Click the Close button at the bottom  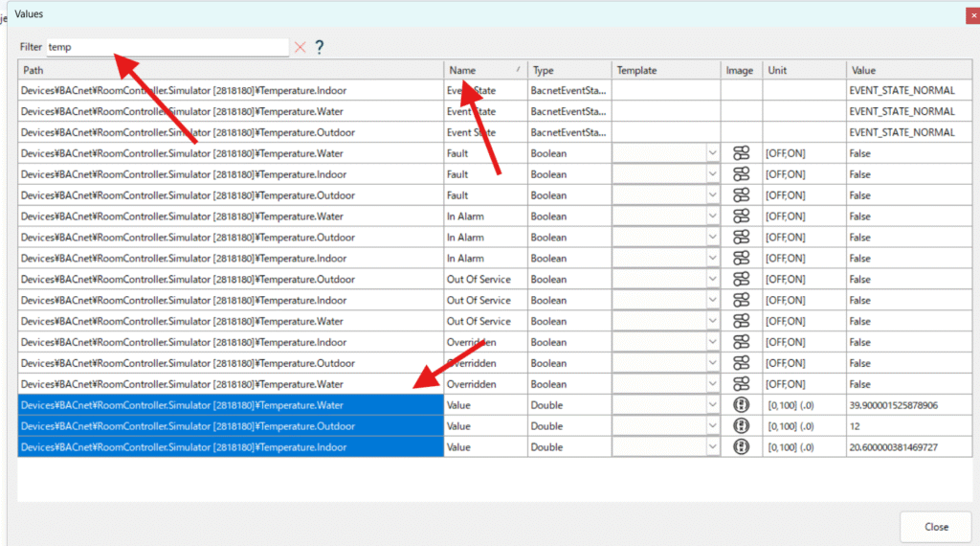936,527
